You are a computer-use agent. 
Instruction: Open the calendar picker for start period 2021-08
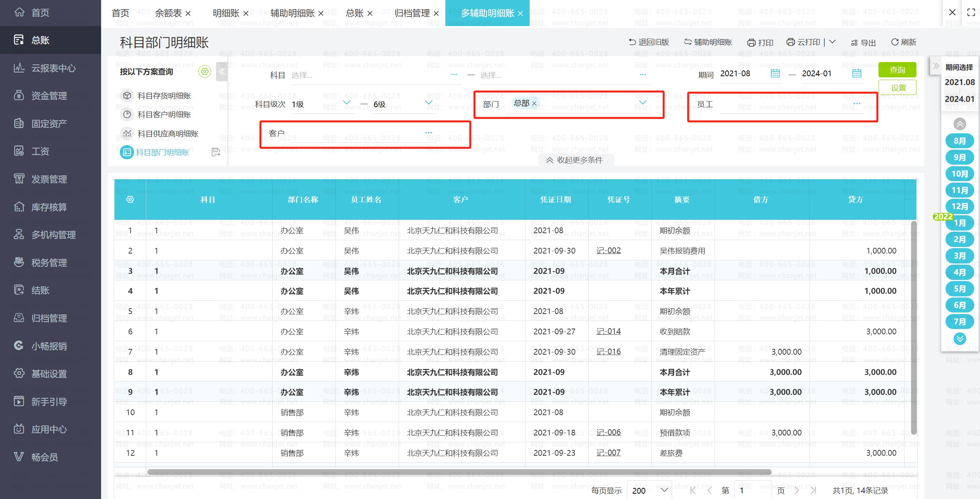click(x=775, y=73)
